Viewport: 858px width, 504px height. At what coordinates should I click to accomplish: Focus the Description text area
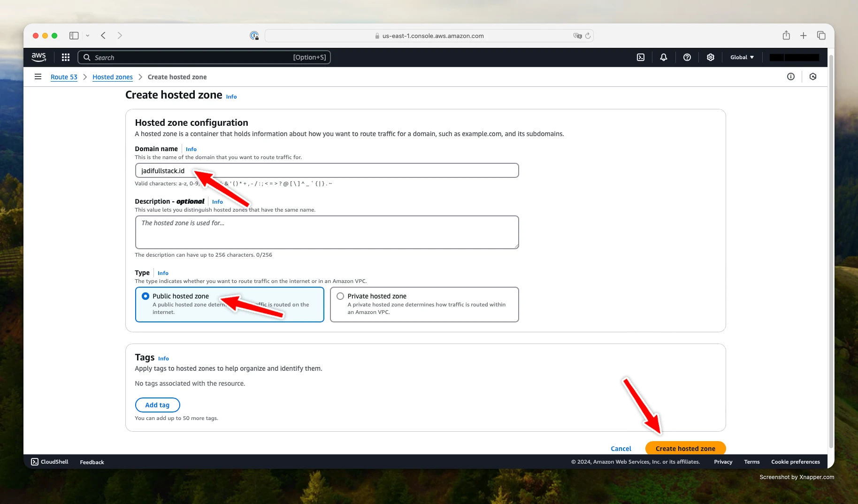tap(327, 232)
